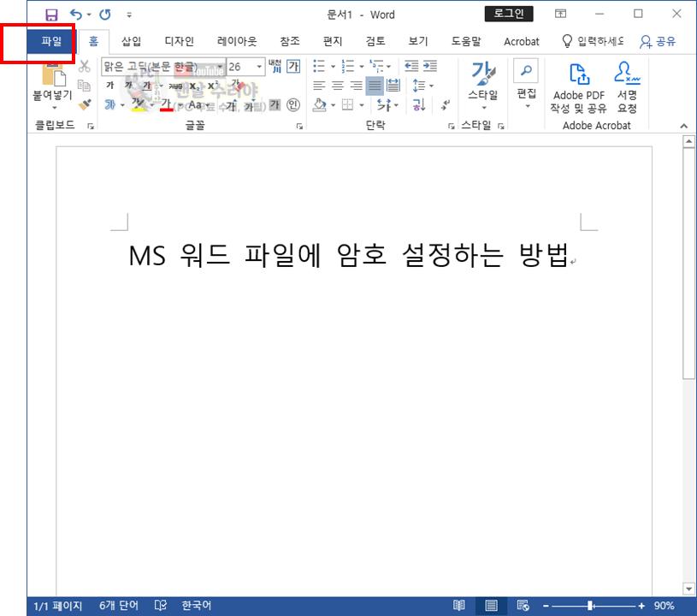697x616 pixels.
Task: Open the proofing book icon in status bar
Action: click(x=161, y=606)
